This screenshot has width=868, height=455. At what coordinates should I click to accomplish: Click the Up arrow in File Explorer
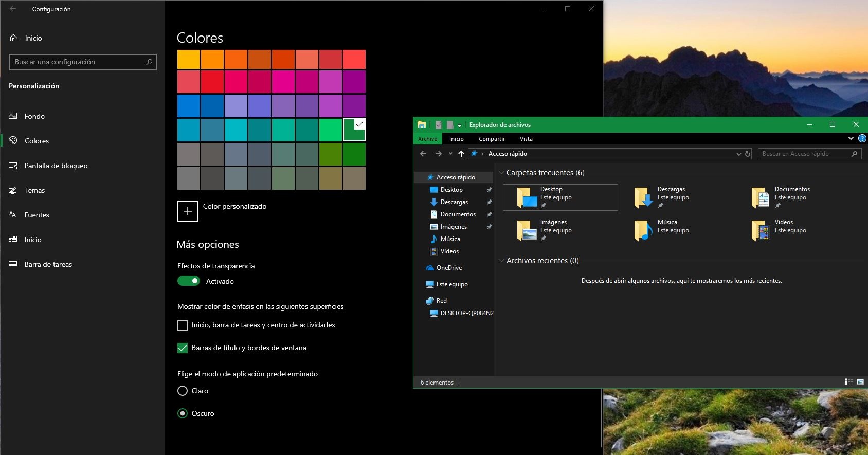pyautogui.click(x=461, y=154)
